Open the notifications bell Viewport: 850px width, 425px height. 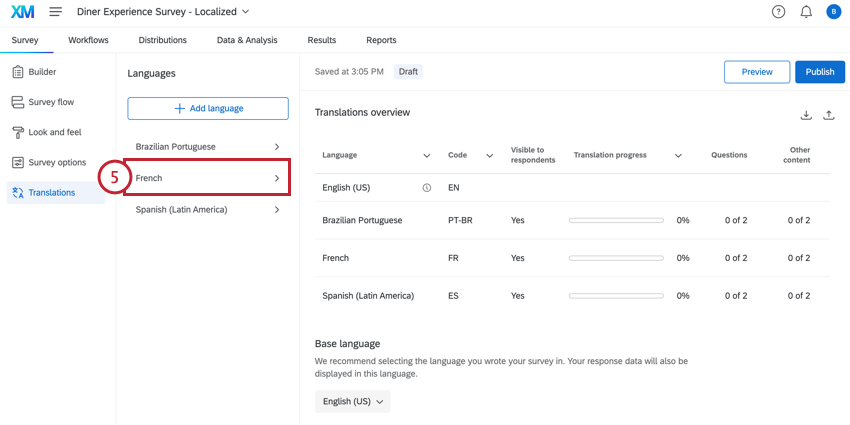point(806,12)
